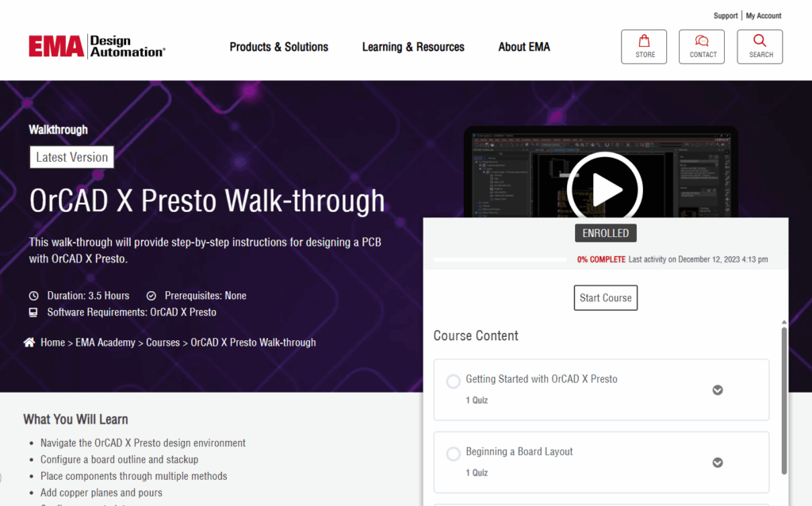Image resolution: width=812 pixels, height=506 pixels.
Task: Click the Latest Version badge
Action: coord(71,157)
